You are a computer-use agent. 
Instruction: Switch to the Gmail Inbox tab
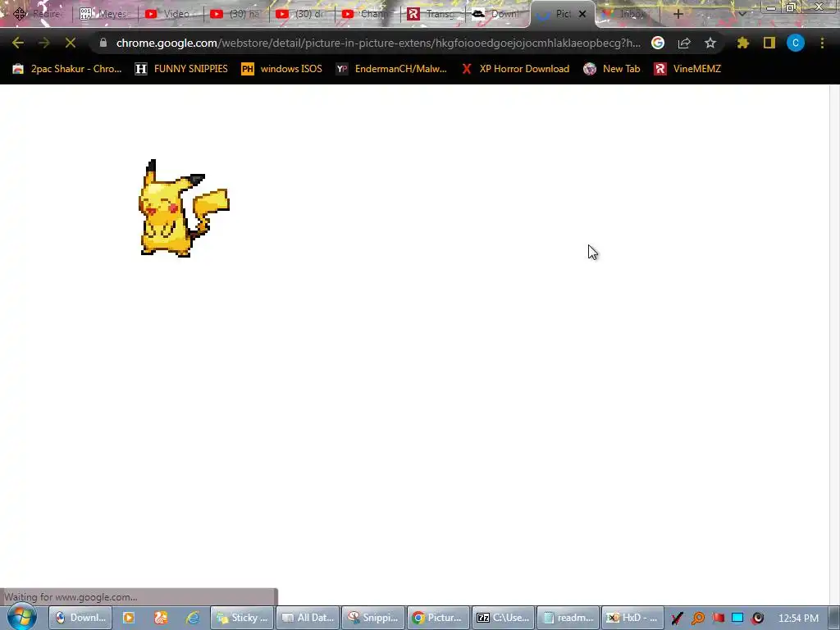[628, 15]
